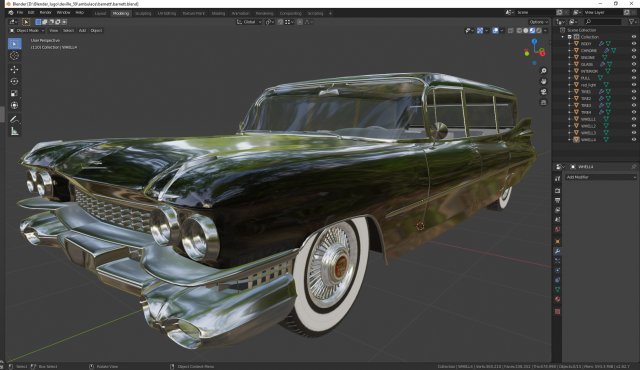Open the Output properties tab icon
The height and width of the screenshot is (370, 640).
coord(558,200)
